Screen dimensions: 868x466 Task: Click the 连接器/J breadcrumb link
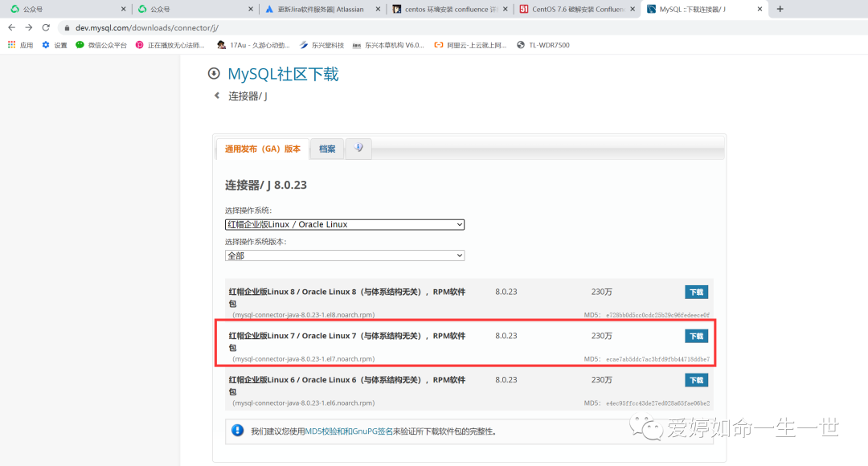(248, 96)
